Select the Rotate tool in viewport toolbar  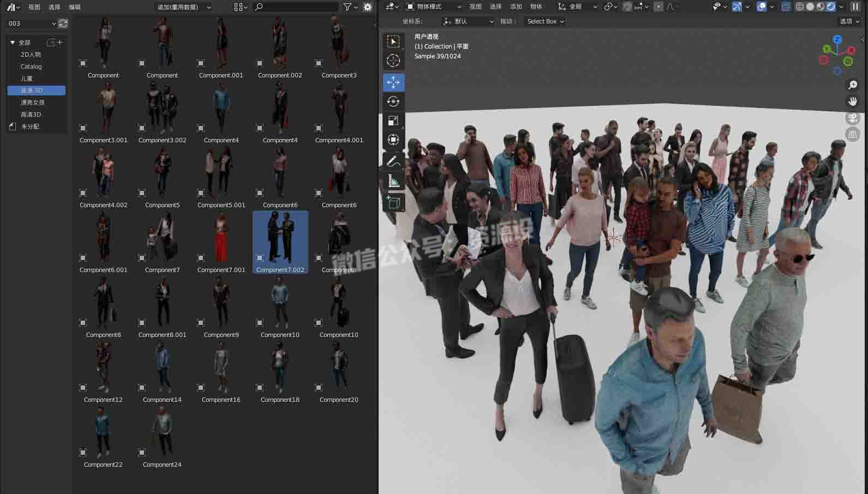pos(393,101)
